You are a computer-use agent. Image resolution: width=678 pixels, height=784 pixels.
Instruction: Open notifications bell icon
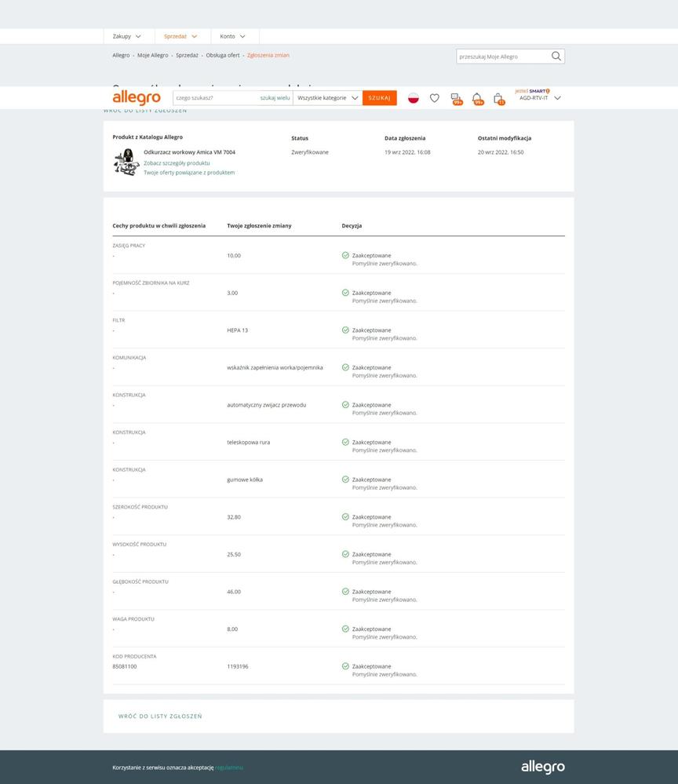click(x=476, y=98)
